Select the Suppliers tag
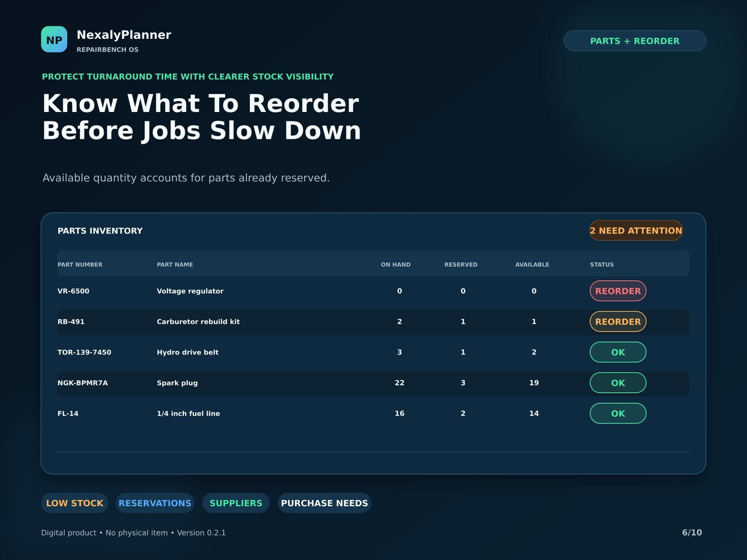The image size is (747, 560). tap(236, 503)
